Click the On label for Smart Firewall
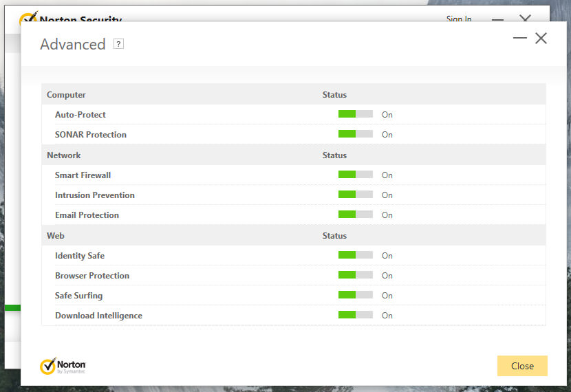The height and width of the screenshot is (392, 571). coord(387,175)
